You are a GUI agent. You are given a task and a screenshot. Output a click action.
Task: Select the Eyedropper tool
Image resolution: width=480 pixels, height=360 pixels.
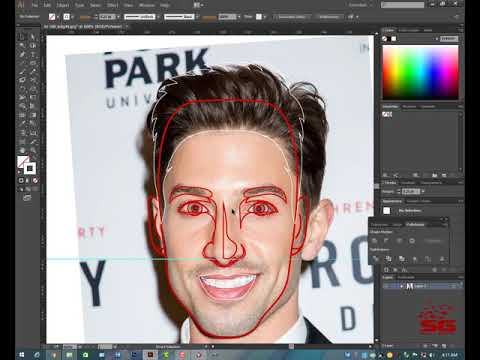tap(22, 124)
